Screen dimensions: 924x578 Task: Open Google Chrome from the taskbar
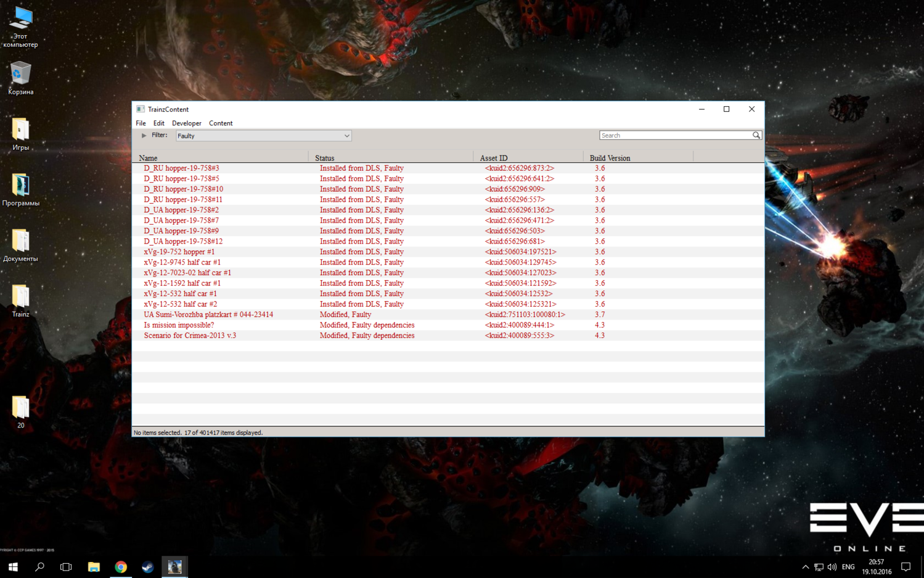tap(121, 567)
